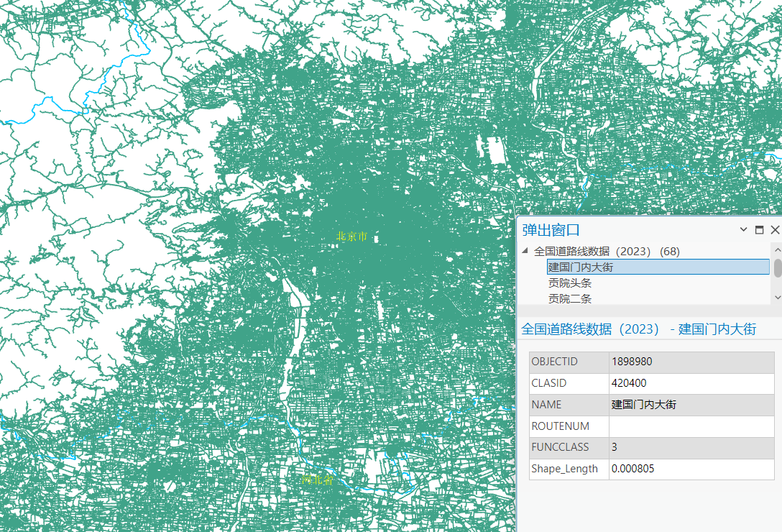The width and height of the screenshot is (782, 532).
Task: Open the 弹出窗口 panel options chevron
Action: (x=743, y=229)
